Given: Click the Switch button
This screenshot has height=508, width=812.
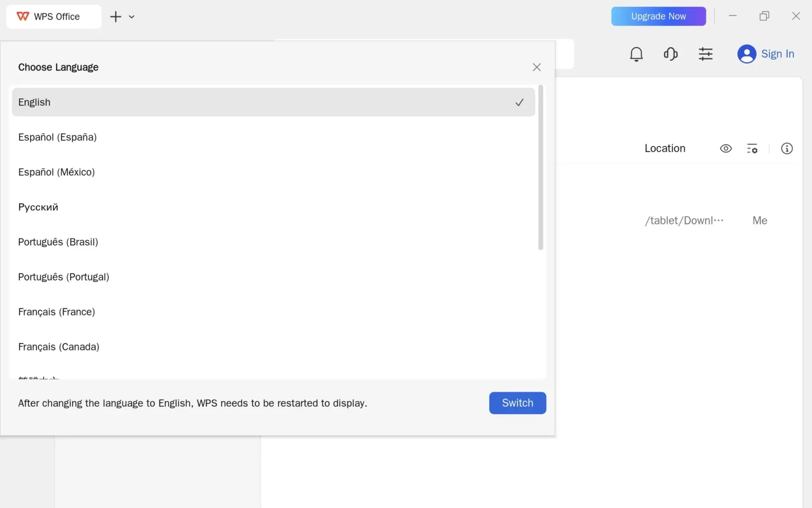Looking at the screenshot, I should [x=518, y=403].
